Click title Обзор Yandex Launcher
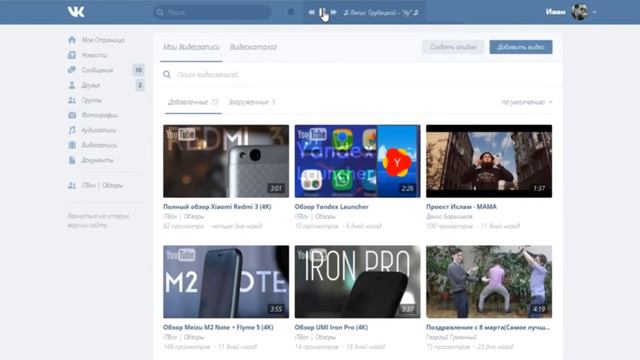 tap(331, 207)
